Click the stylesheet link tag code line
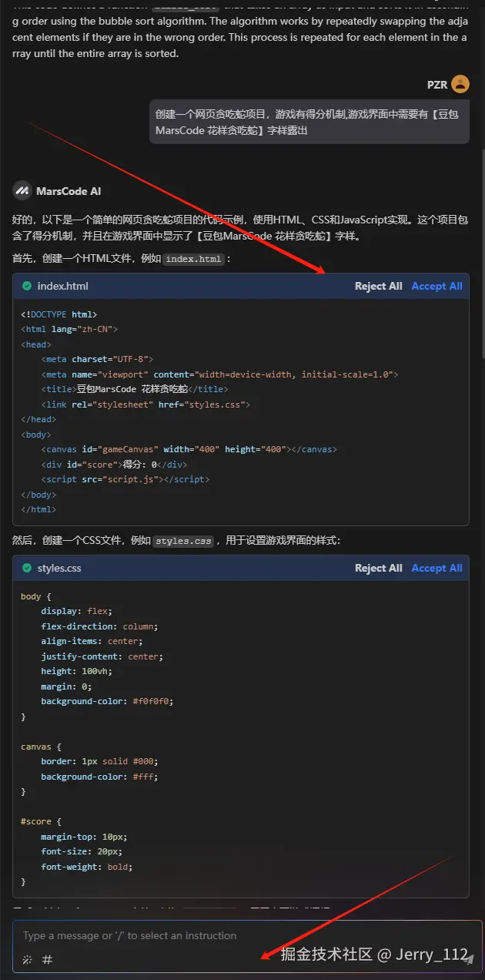The image size is (485, 980). [x=145, y=404]
